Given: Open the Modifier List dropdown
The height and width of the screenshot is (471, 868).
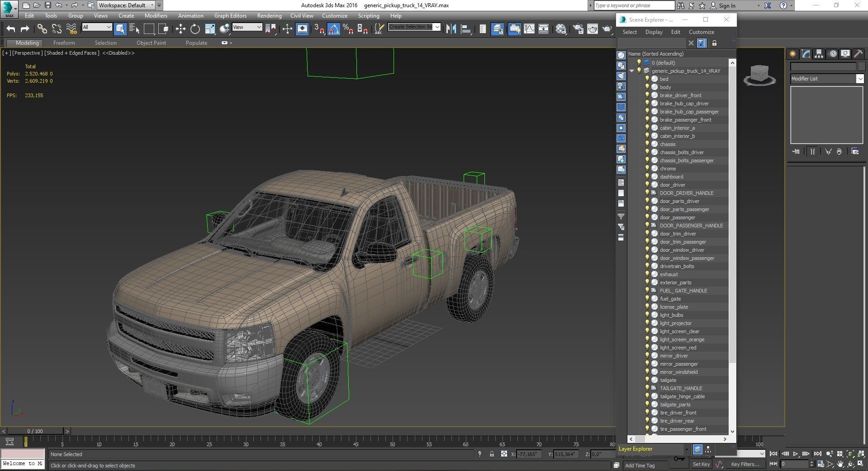Looking at the screenshot, I should (860, 79).
